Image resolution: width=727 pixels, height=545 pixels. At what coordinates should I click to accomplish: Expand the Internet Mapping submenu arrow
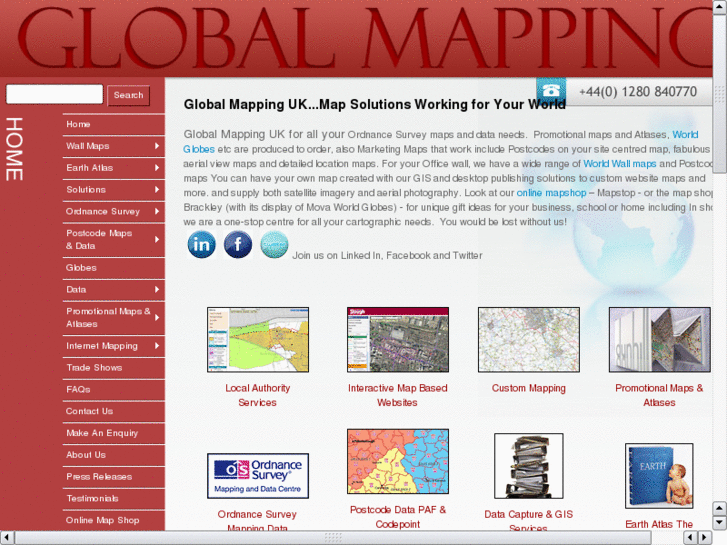[x=157, y=346]
